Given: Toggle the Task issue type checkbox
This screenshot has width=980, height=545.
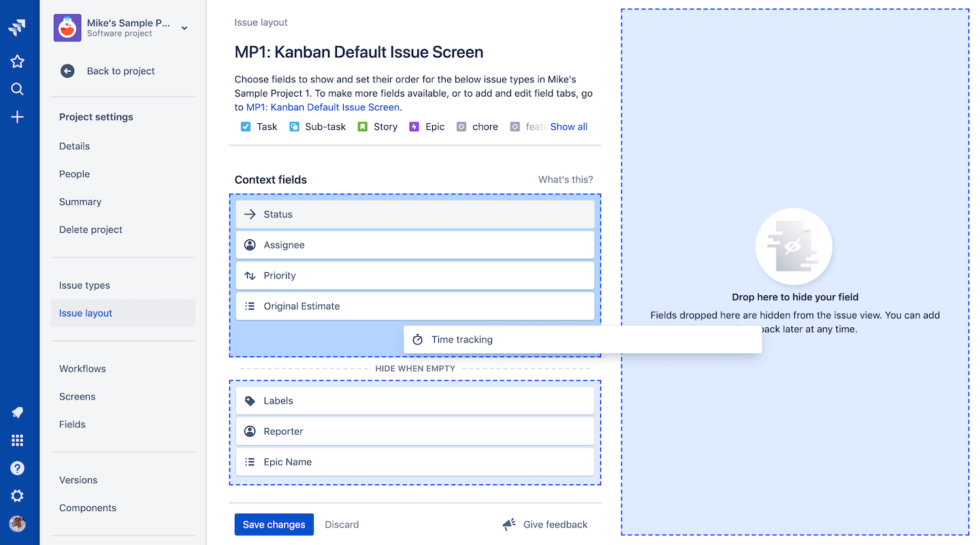Looking at the screenshot, I should coord(246,127).
